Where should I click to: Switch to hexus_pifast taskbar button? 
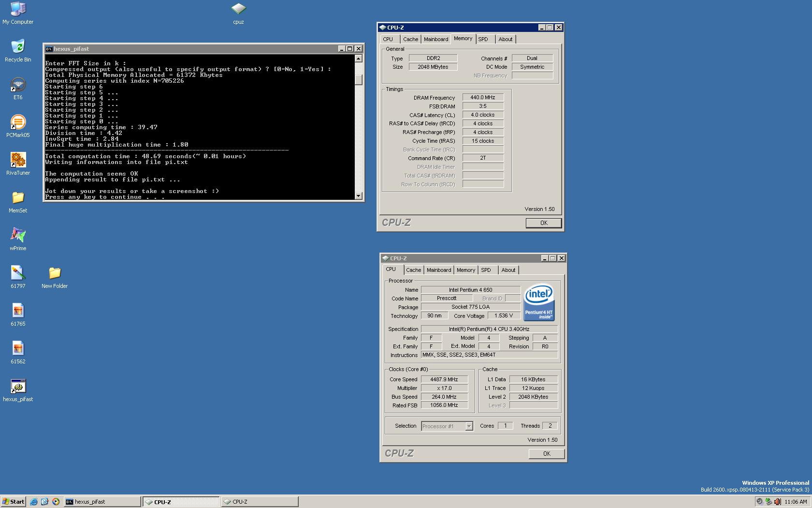(102, 502)
